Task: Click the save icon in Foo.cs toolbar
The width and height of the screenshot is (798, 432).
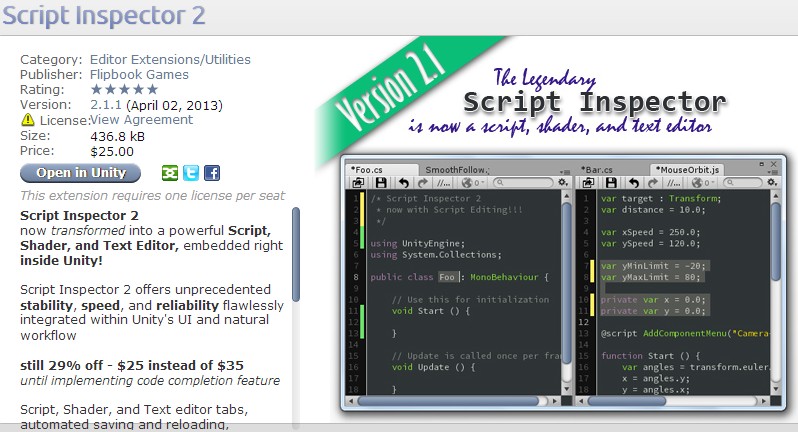Action: [x=381, y=182]
